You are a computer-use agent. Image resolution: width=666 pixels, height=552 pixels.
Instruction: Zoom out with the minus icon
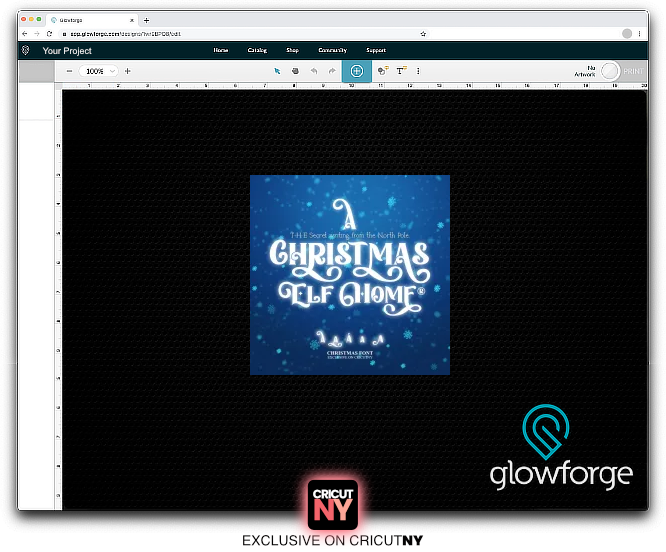tap(69, 71)
